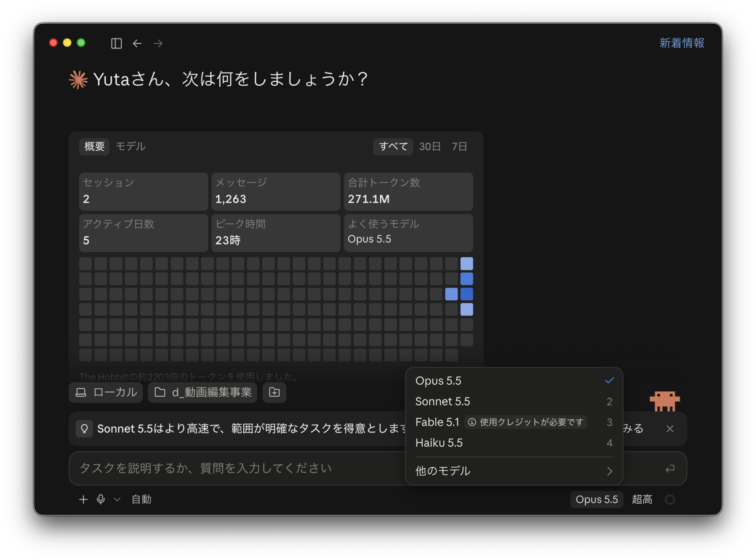Open the chevron dropdown beside microphone
Screen dimensions: 756x560
click(x=117, y=499)
